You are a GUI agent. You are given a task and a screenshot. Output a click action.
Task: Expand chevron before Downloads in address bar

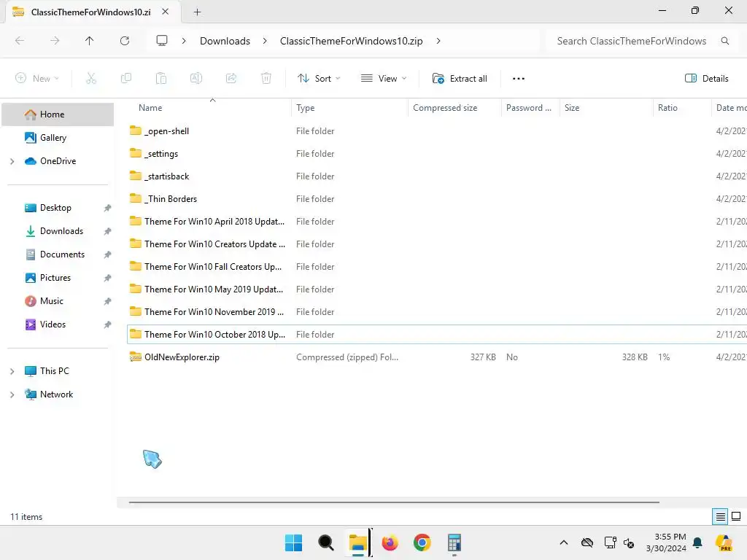click(184, 41)
